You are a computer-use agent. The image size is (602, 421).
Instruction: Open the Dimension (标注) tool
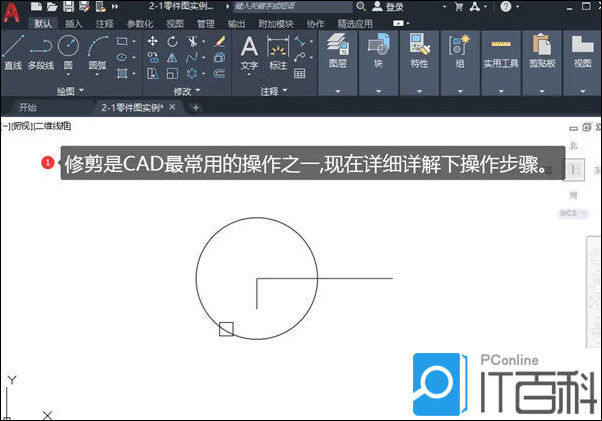click(x=278, y=53)
